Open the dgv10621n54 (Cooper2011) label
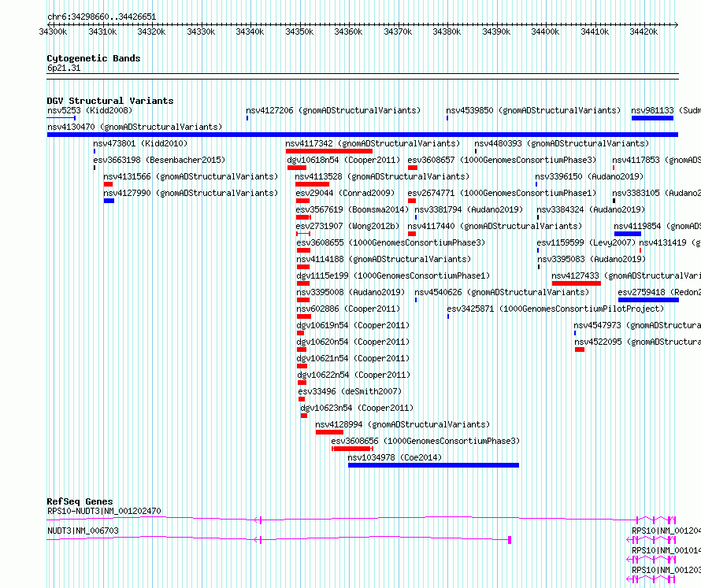Viewport: 701px width, 588px height. point(353,358)
